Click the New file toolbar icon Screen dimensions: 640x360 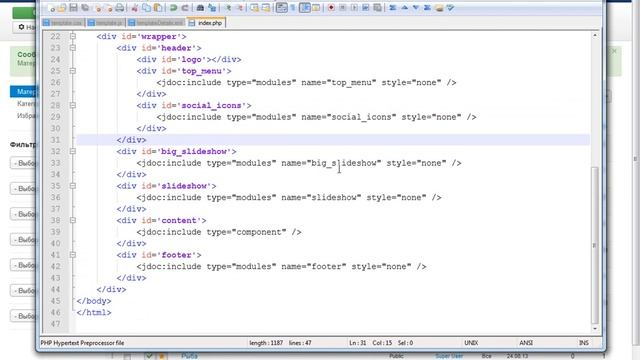click(51, 8)
